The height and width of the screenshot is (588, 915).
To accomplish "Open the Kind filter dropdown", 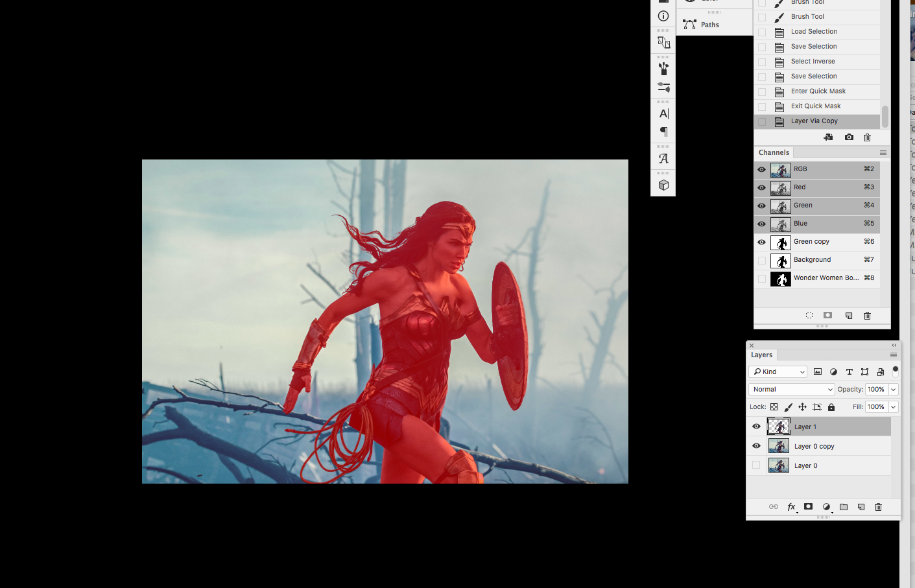I will [x=778, y=372].
